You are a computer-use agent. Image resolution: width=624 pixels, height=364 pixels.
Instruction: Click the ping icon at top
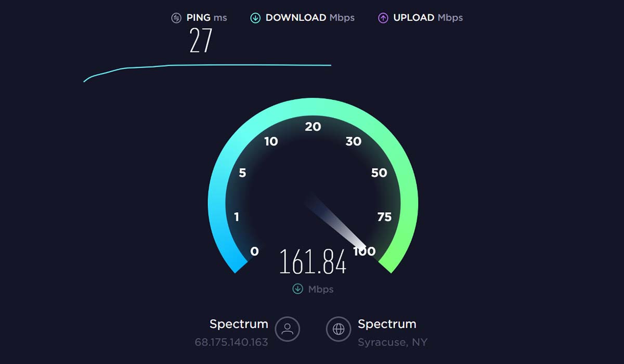[x=176, y=18]
